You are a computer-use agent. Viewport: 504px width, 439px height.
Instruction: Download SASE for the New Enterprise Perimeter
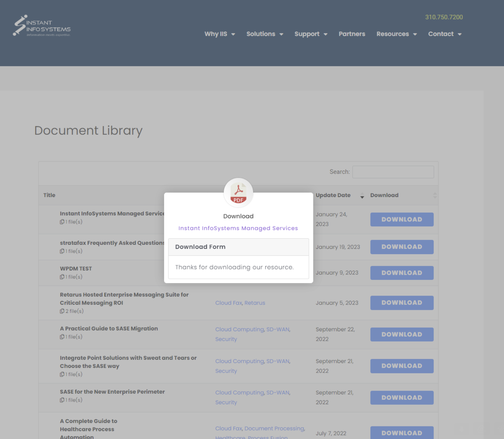tap(402, 398)
